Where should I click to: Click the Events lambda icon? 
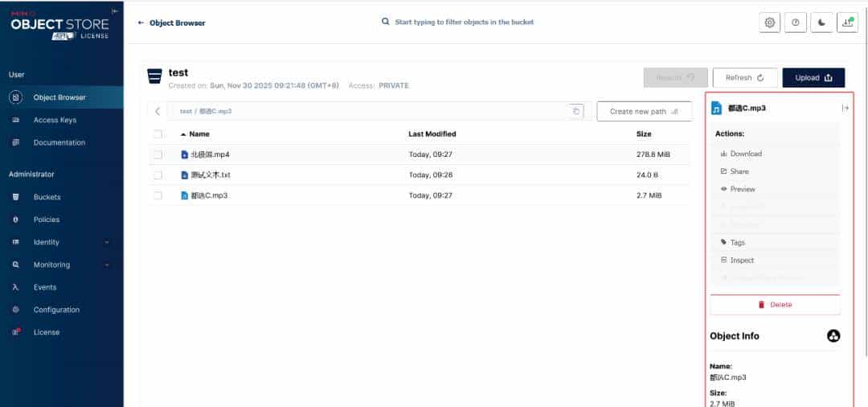point(15,287)
